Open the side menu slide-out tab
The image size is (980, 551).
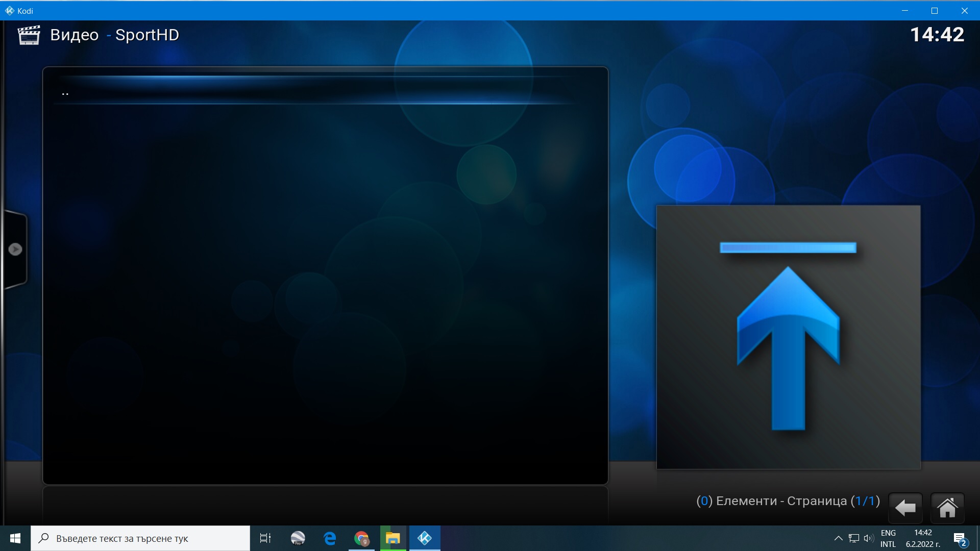(x=15, y=249)
